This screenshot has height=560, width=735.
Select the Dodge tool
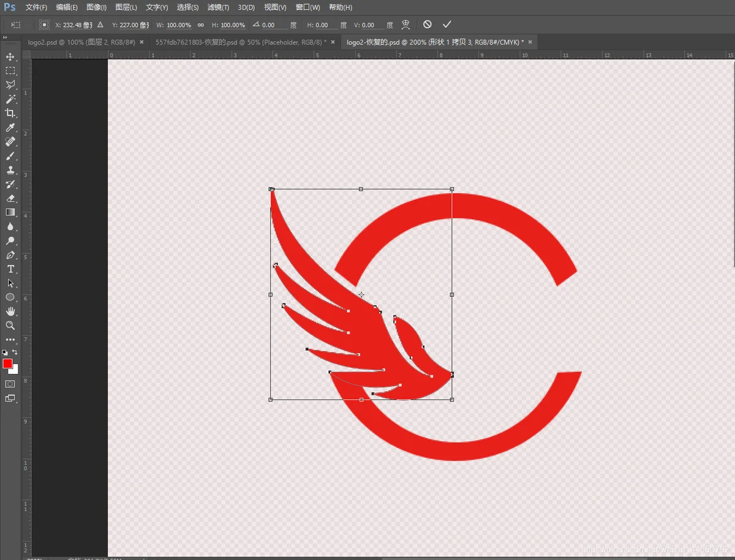pos(10,241)
